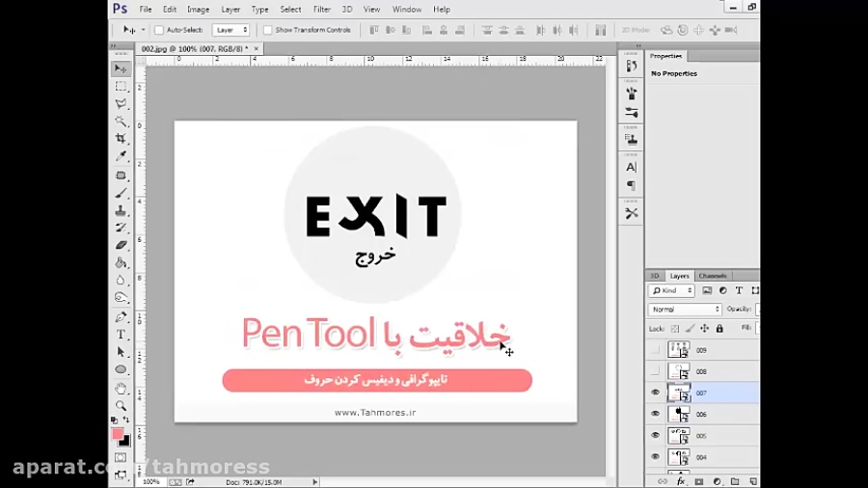This screenshot has height=488, width=868.
Task: Select layer 006 thumbnail
Action: coord(679,414)
